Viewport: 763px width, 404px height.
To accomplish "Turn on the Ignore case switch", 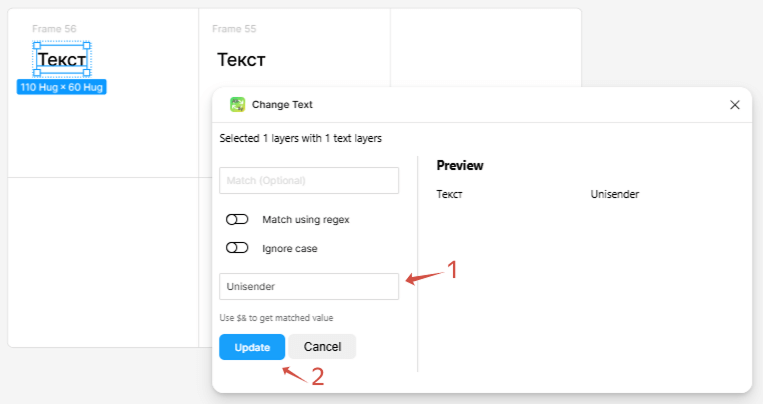I will pyautogui.click(x=237, y=248).
